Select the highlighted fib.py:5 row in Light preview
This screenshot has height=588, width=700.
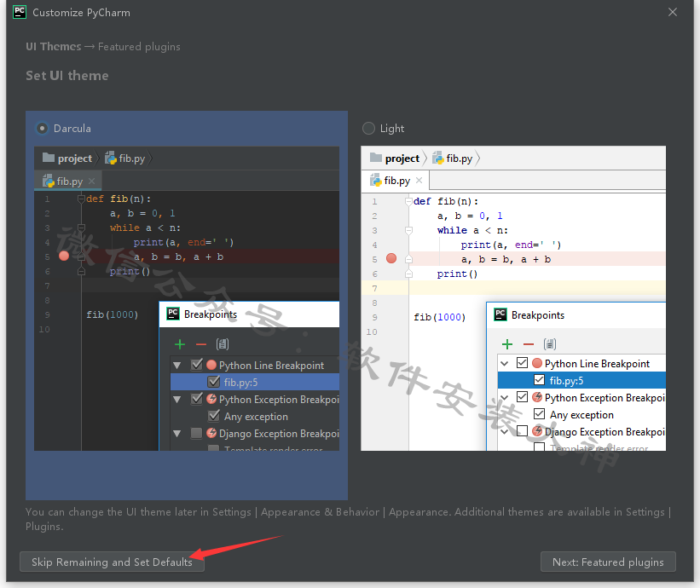click(x=581, y=380)
